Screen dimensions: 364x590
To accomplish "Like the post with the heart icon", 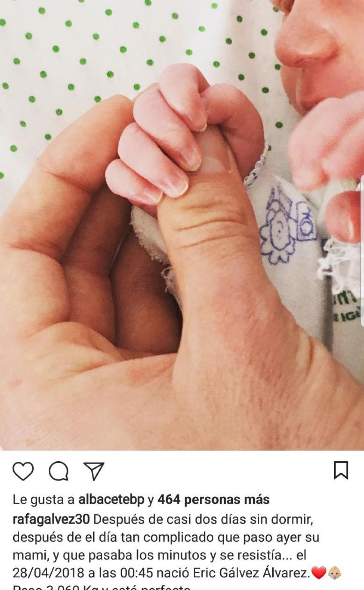I will 23,472.
